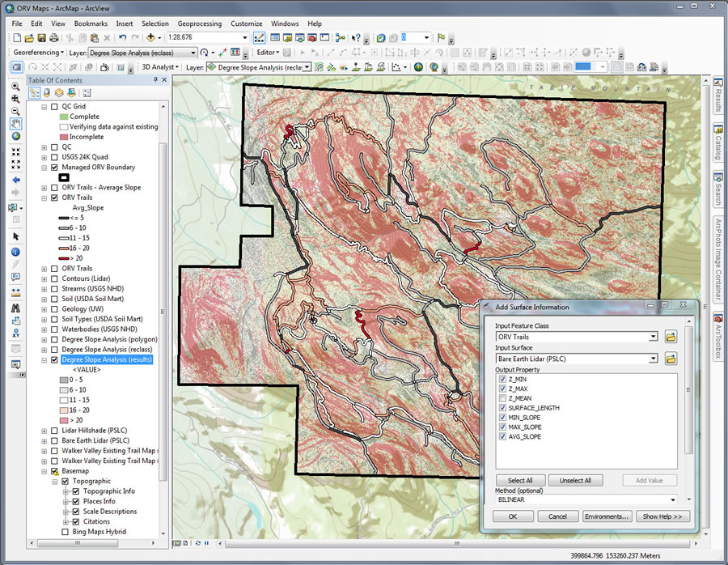Screen dimensions: 728x565
Task: Activate the Identify tool
Action: (15, 251)
